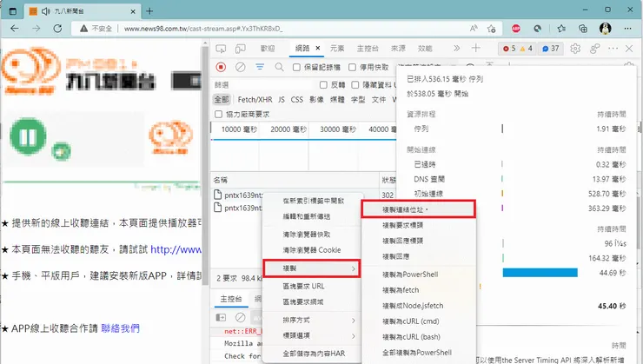
Task: Click the plus icon to add DevTools tool
Action: (x=475, y=49)
